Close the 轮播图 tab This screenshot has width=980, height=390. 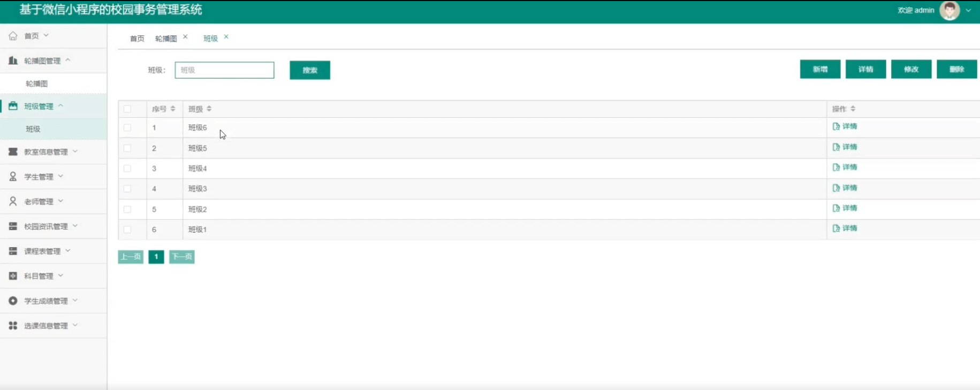(x=185, y=37)
